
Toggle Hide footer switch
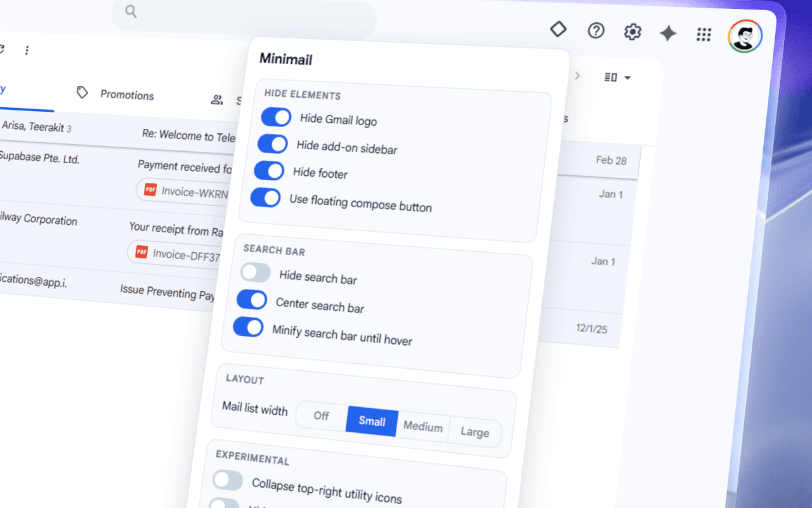[269, 171]
